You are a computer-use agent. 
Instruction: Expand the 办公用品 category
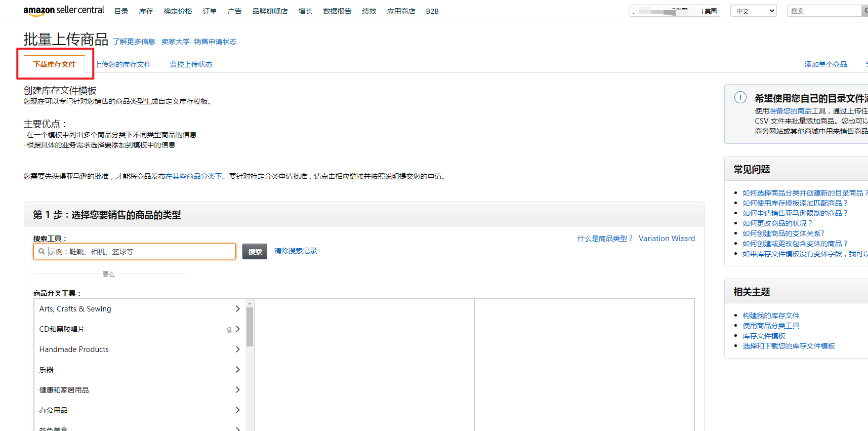[140, 410]
